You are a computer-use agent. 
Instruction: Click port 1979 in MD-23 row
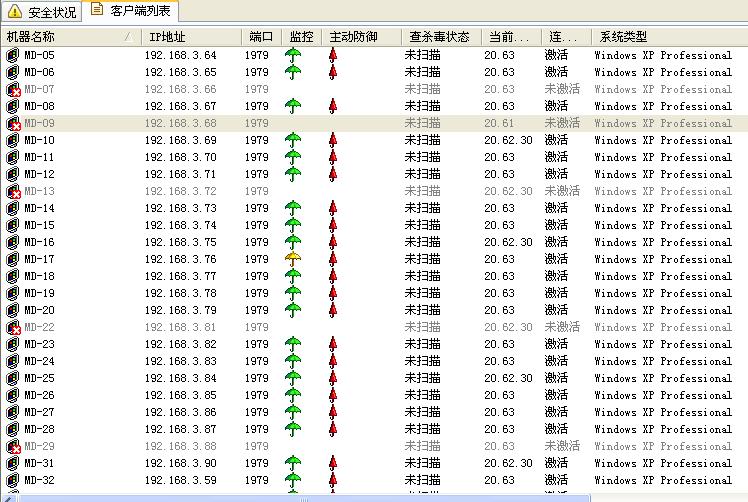257,344
